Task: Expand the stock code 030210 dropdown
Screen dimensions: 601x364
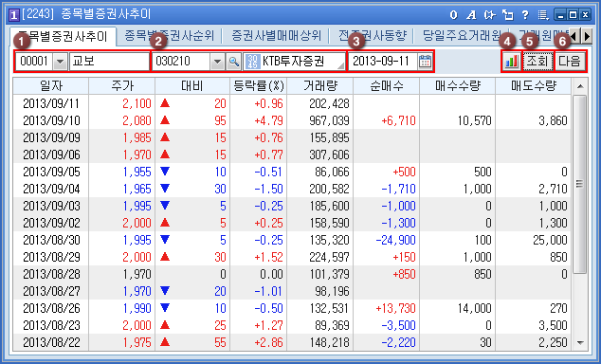Action: pyautogui.click(x=217, y=62)
